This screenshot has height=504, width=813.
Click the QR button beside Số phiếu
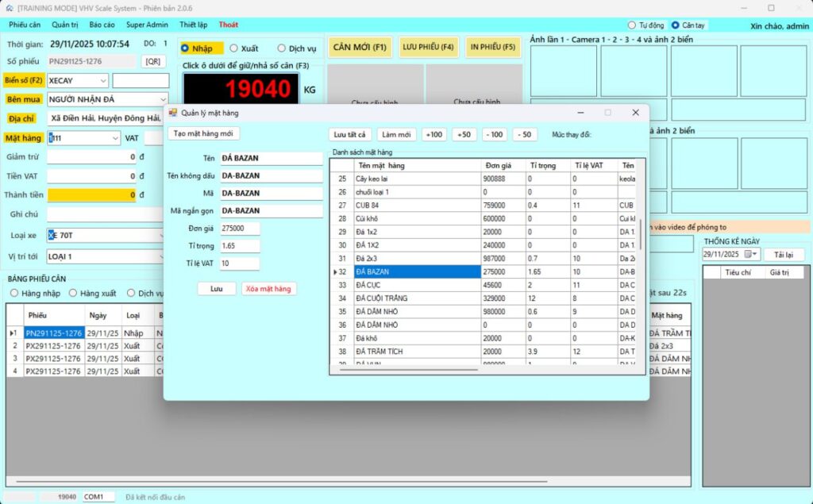pos(153,61)
